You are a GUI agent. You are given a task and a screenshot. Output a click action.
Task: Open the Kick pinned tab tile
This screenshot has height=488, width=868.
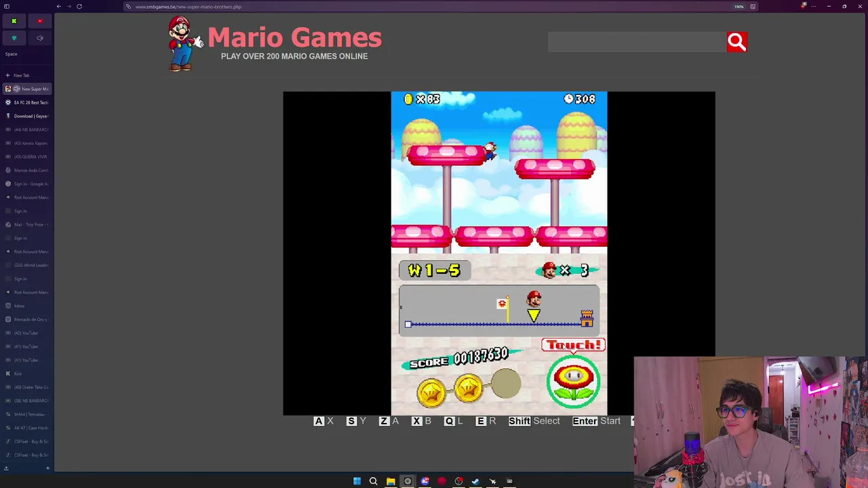(14, 21)
